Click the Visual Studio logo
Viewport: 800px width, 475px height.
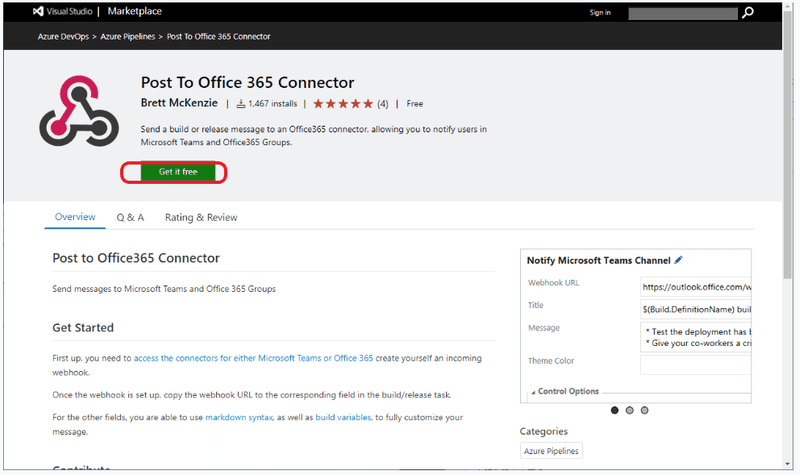point(62,11)
